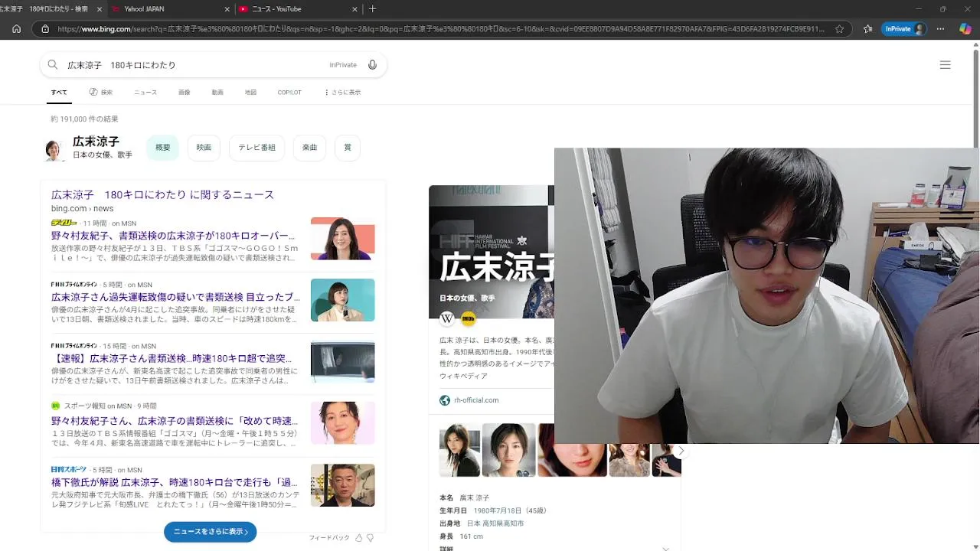Expand knowledge panel details with the chevron
The width and height of the screenshot is (980, 551).
(665, 548)
